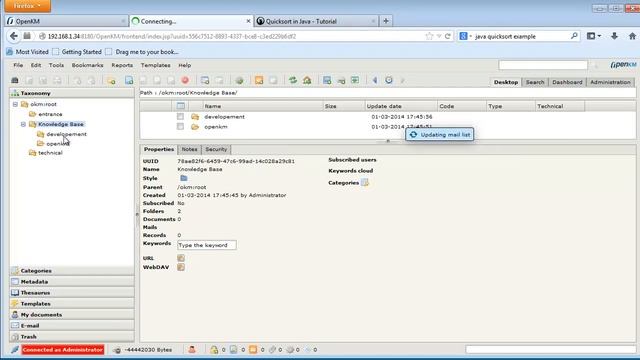Screen dimensions: 640x360
Task: Click the orange add subscription toolbar icon
Action: click(x=259, y=80)
